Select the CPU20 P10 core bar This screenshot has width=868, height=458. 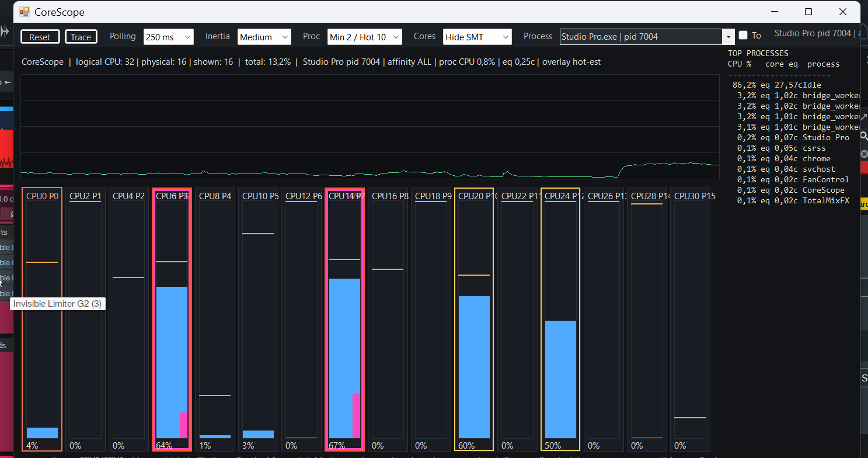click(x=474, y=320)
